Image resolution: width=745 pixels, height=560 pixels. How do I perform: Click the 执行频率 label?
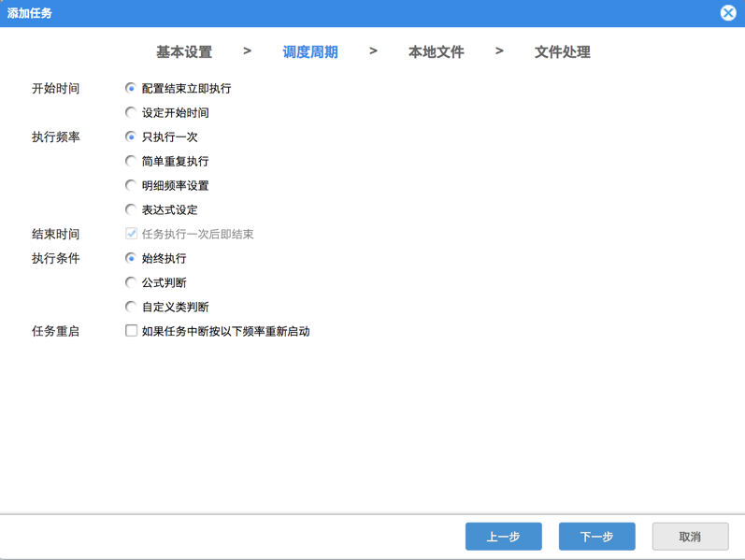(x=55, y=136)
